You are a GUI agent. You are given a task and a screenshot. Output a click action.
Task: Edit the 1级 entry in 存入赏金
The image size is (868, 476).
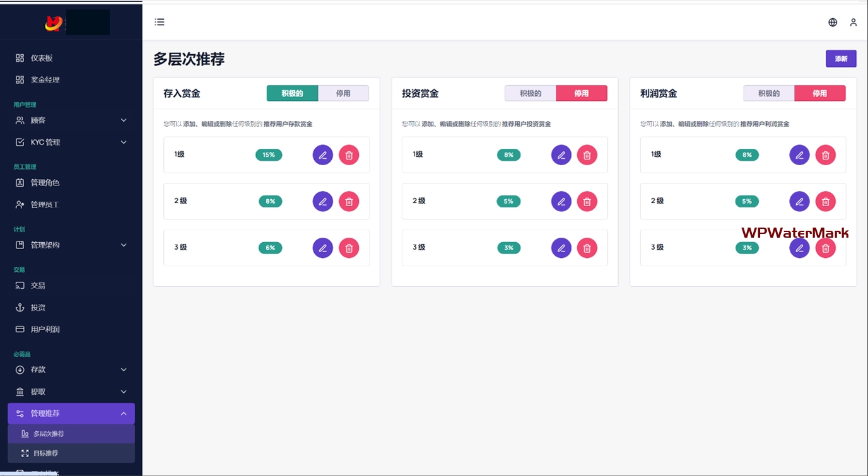322,155
